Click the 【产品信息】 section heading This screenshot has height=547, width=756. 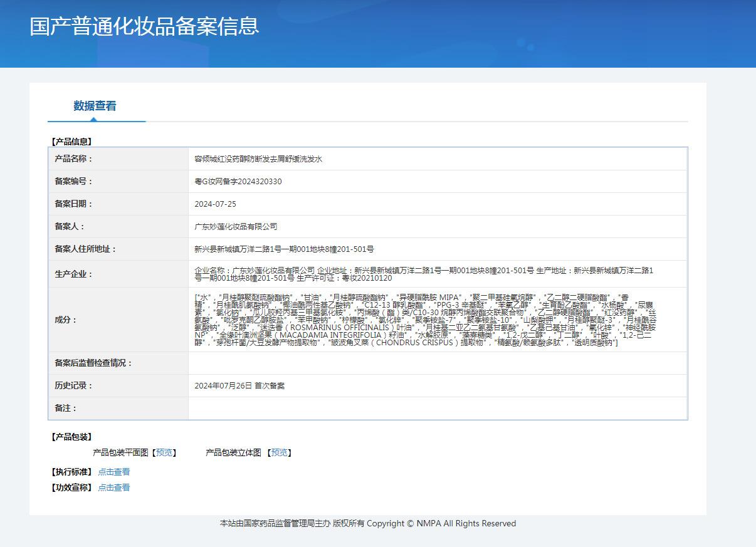pos(71,142)
